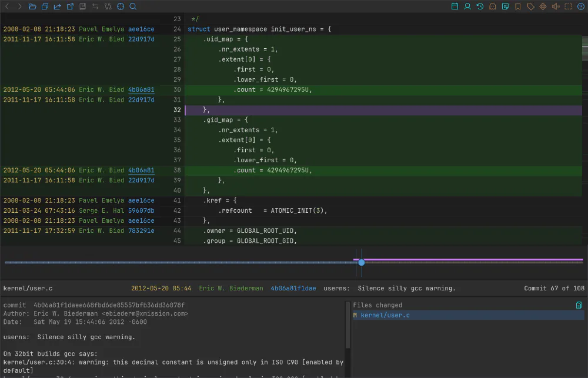588x378 pixels.
Task: Open commit 783291e on line 44
Action: (141, 230)
